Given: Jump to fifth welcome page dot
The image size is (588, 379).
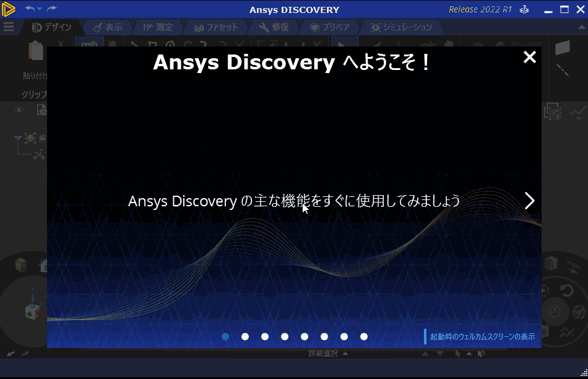Looking at the screenshot, I should point(305,337).
